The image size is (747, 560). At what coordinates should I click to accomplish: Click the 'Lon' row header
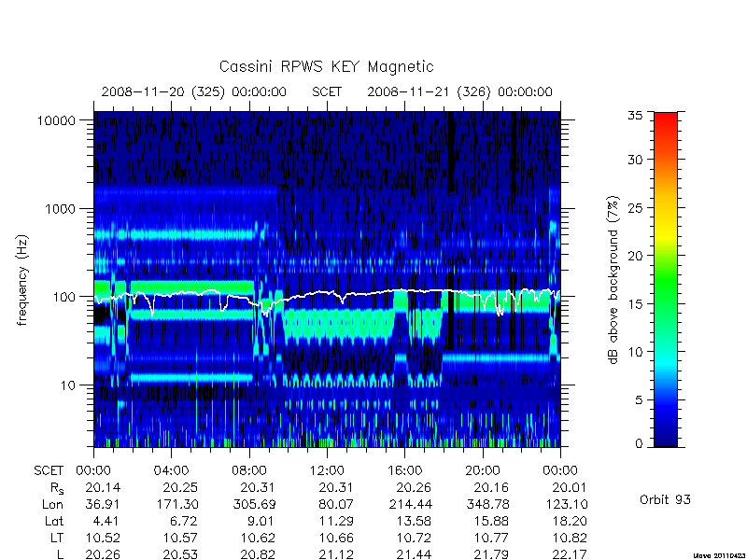click(x=53, y=504)
